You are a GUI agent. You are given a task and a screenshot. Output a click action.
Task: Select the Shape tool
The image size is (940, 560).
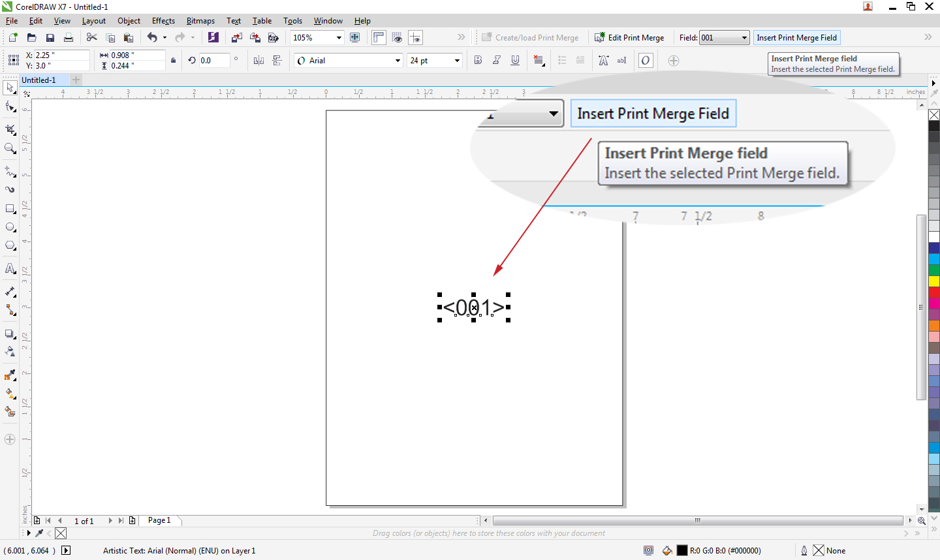10,106
